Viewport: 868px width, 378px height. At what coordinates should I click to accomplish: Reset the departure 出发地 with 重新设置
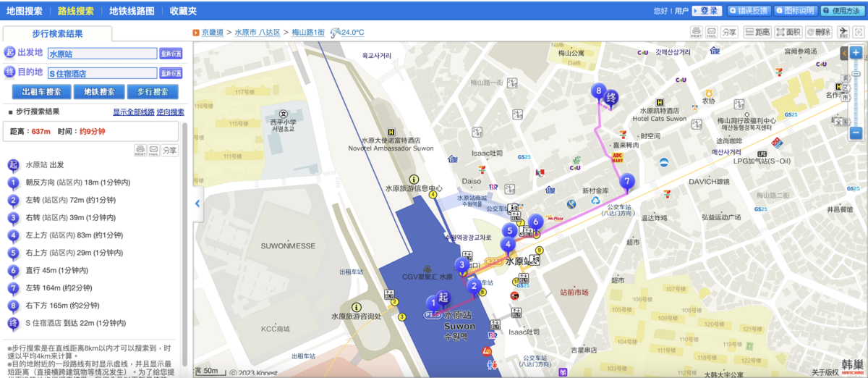click(171, 54)
